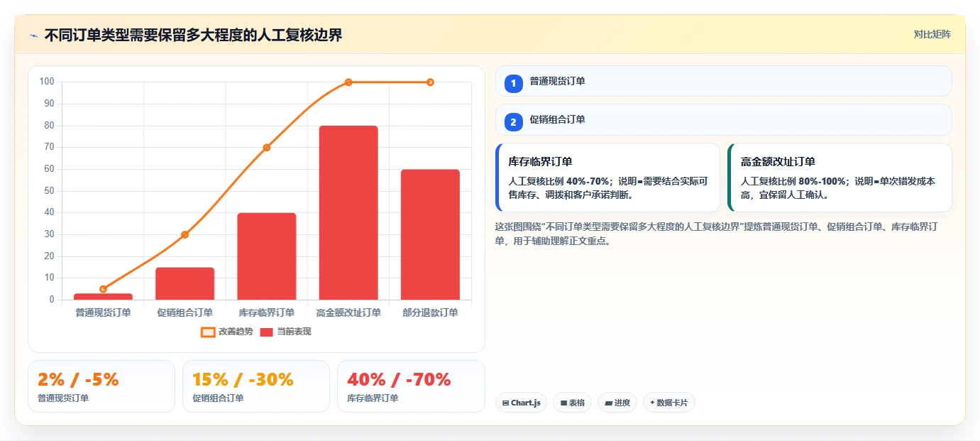Select the 高金额改址订单 red bar
980x441 pixels.
click(348, 212)
